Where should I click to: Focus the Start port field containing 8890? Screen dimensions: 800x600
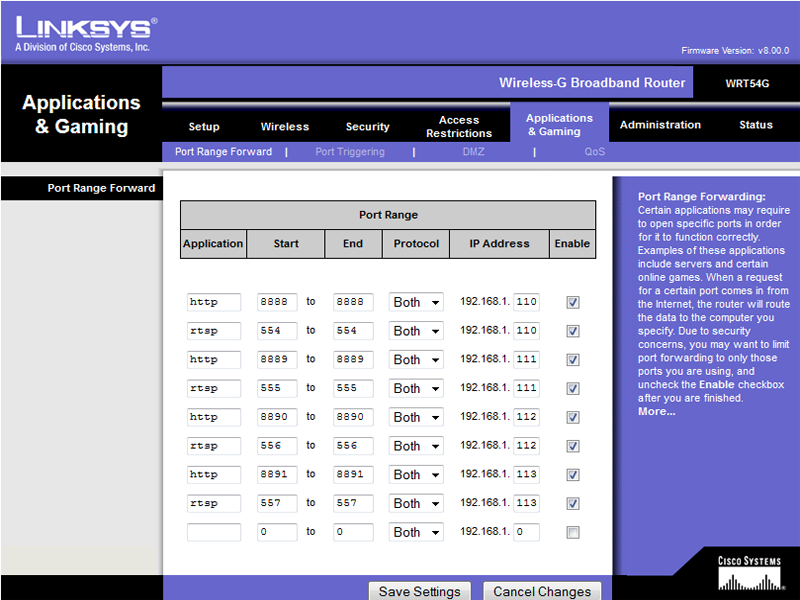[x=277, y=417]
